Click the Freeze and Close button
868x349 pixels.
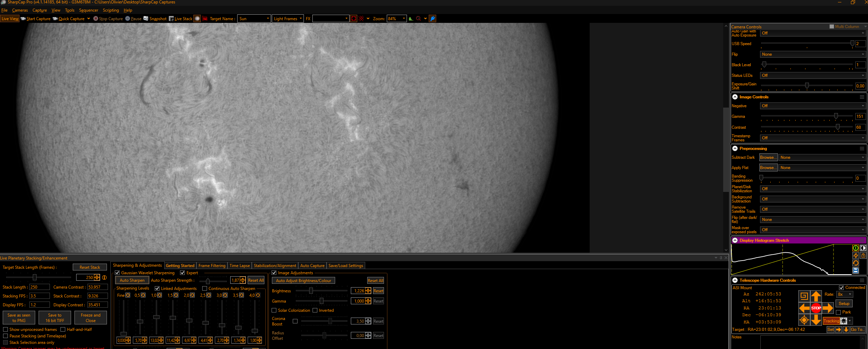tap(91, 318)
